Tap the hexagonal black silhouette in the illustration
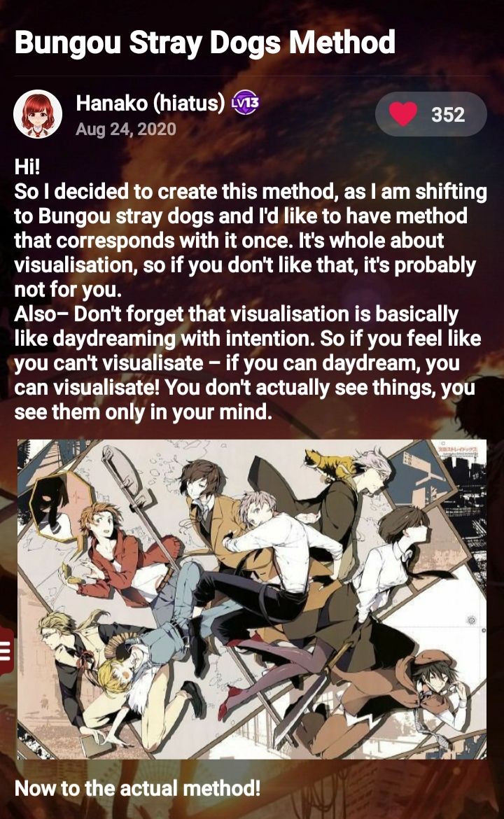Screen dimensions: 504x819 [x=60, y=505]
